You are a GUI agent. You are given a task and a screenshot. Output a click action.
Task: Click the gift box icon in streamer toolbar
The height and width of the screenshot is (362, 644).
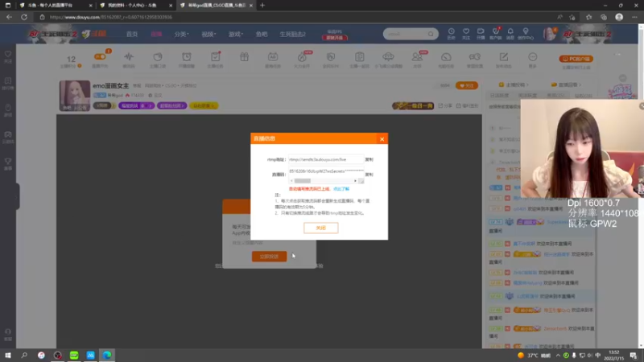pos(245,57)
